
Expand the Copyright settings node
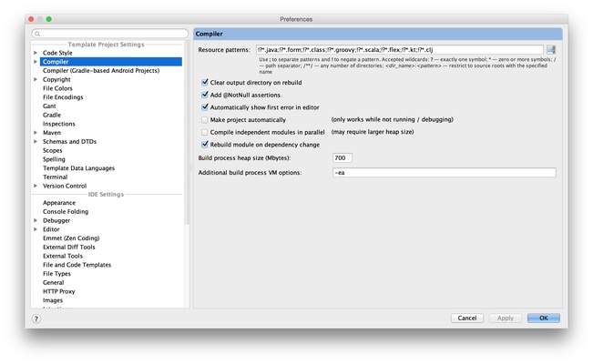[36, 79]
